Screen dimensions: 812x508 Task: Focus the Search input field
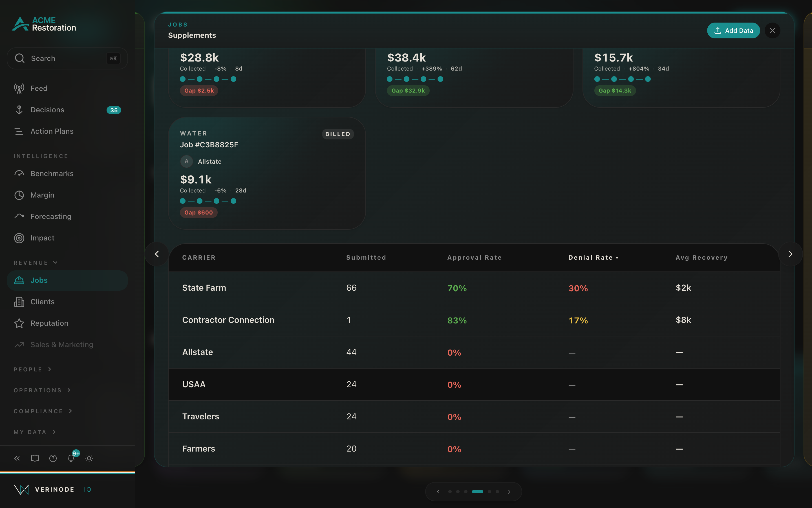point(67,58)
